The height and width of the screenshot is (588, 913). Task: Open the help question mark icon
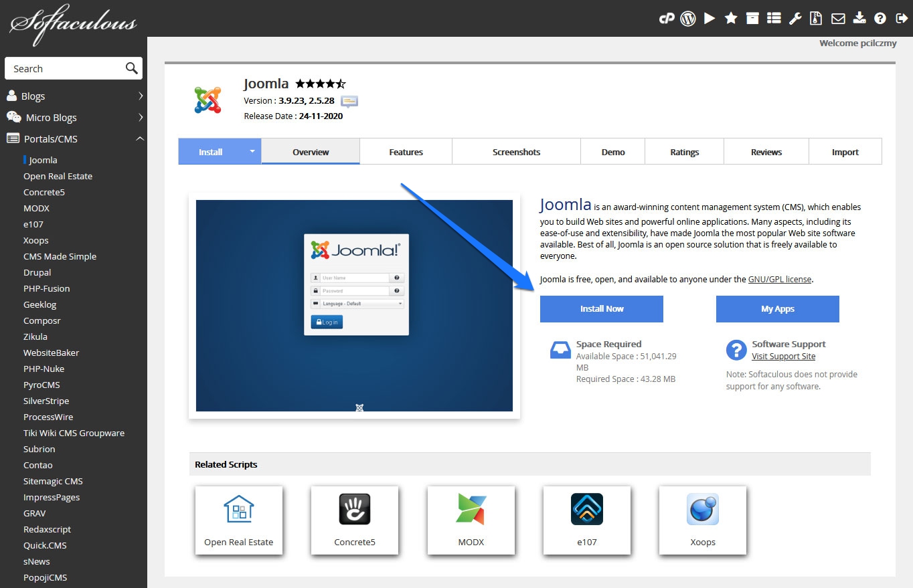[880, 19]
